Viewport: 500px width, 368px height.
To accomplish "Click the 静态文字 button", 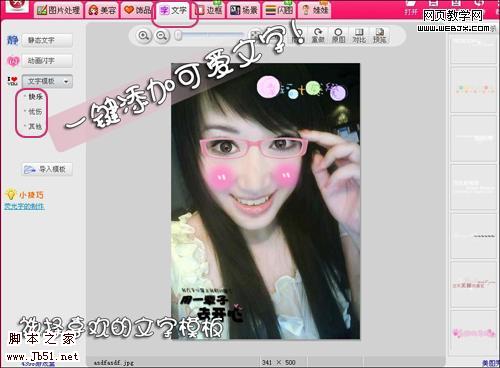I will tap(47, 40).
